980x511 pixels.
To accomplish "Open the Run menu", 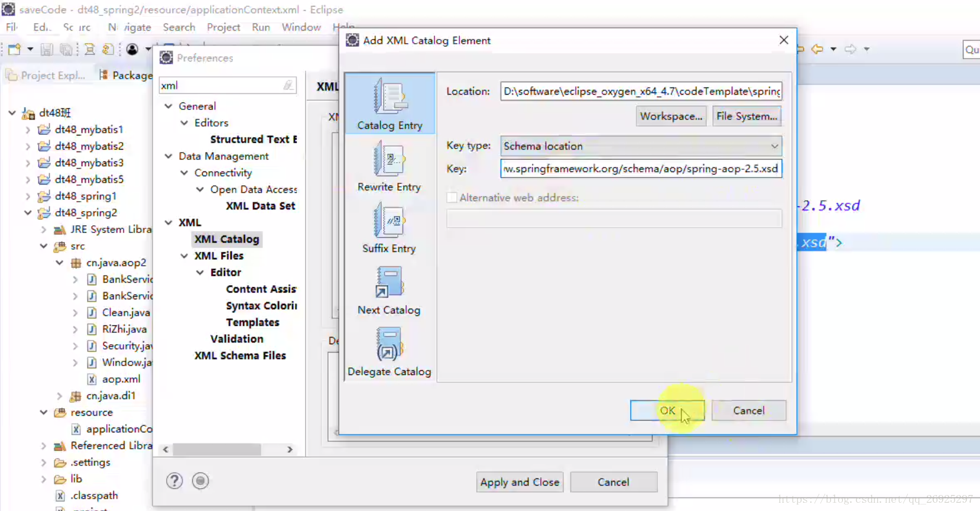I will pos(261,27).
